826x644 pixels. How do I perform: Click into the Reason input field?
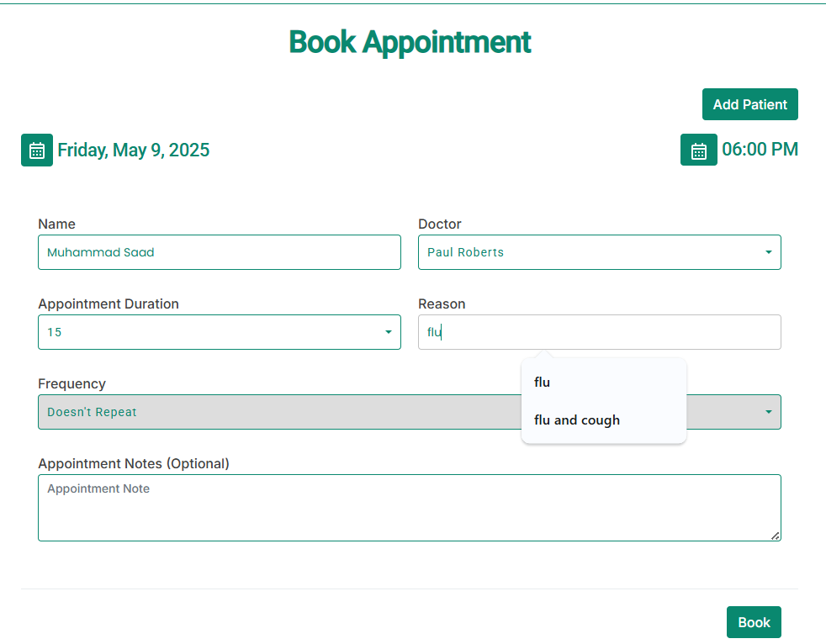click(x=600, y=332)
